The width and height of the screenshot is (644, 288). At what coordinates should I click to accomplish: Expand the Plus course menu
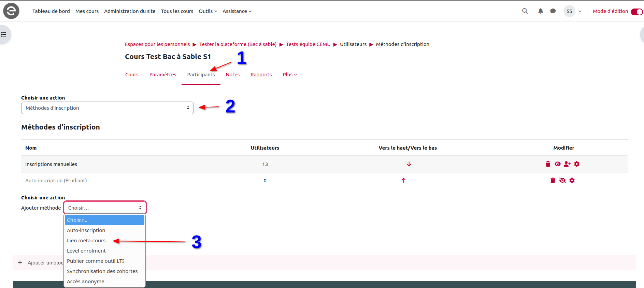289,75
